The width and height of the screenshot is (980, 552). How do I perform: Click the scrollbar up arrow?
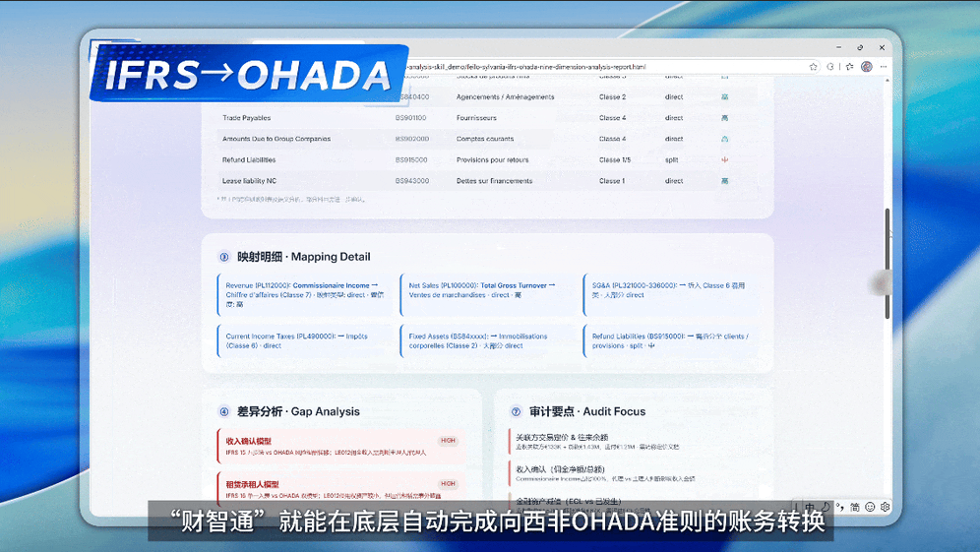click(887, 82)
